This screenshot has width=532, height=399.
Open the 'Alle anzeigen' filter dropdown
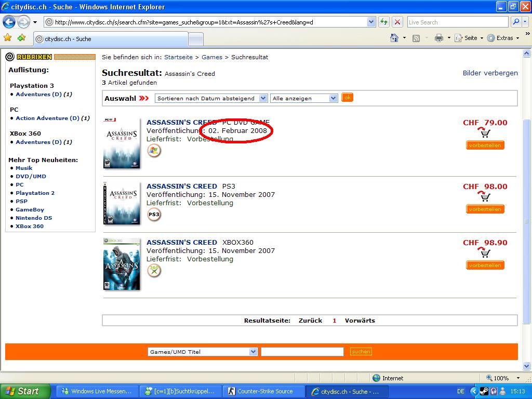click(304, 98)
